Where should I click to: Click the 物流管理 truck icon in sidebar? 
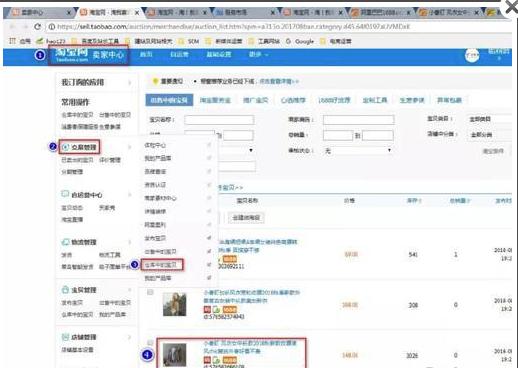pyautogui.click(x=65, y=242)
